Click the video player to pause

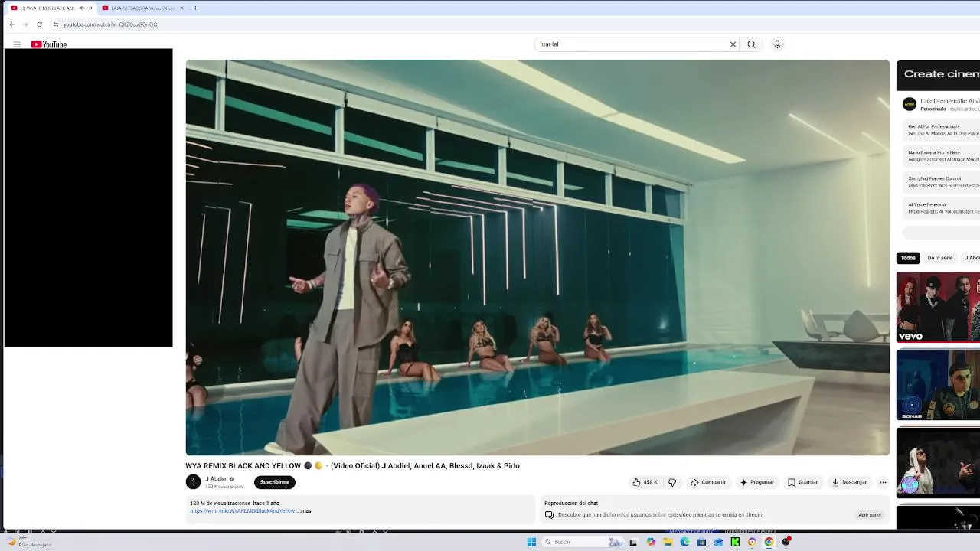[537, 257]
